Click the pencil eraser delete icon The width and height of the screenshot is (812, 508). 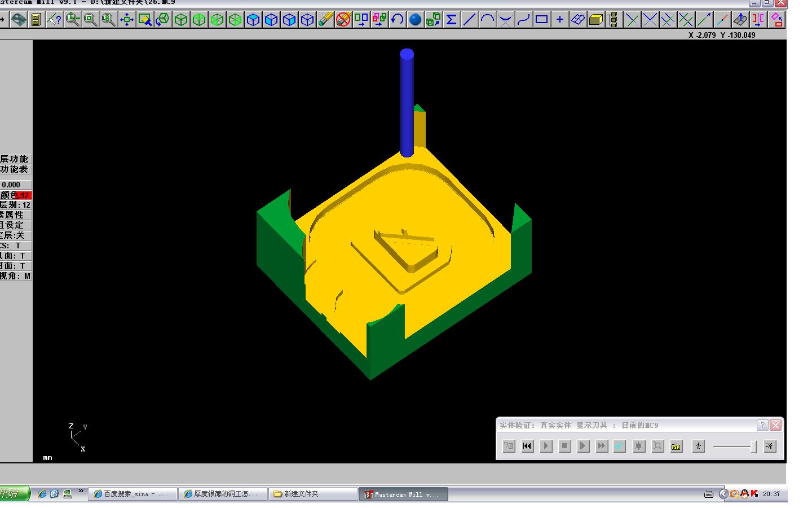click(x=325, y=20)
